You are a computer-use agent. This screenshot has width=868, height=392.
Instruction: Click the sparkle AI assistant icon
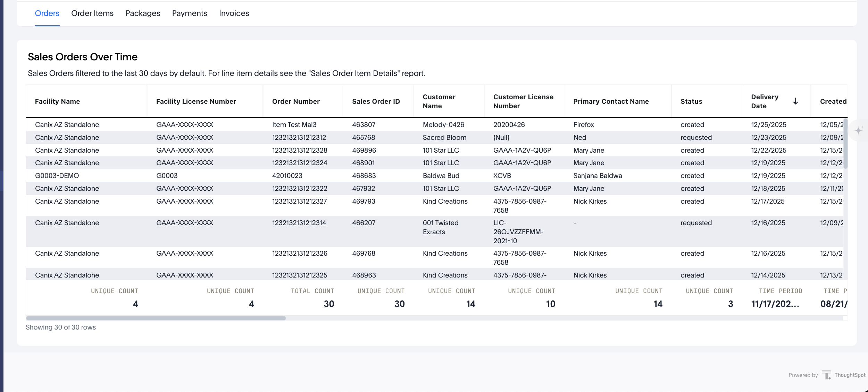859,130
